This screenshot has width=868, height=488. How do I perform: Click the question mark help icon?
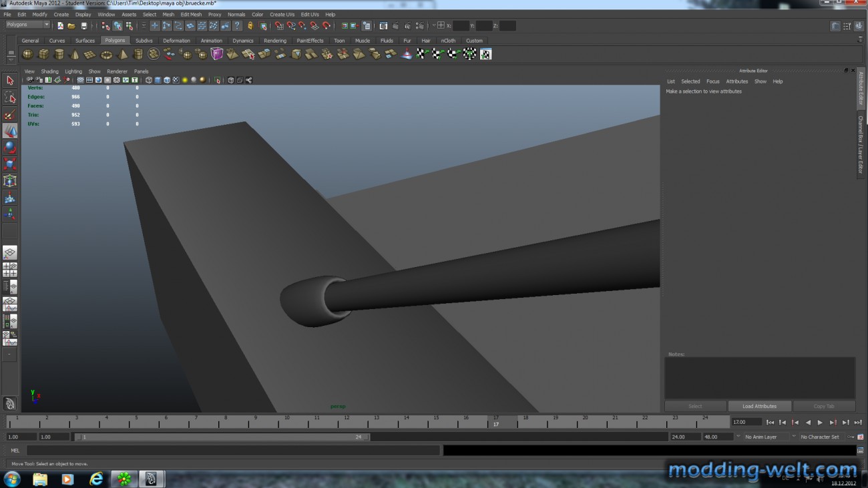tap(237, 26)
